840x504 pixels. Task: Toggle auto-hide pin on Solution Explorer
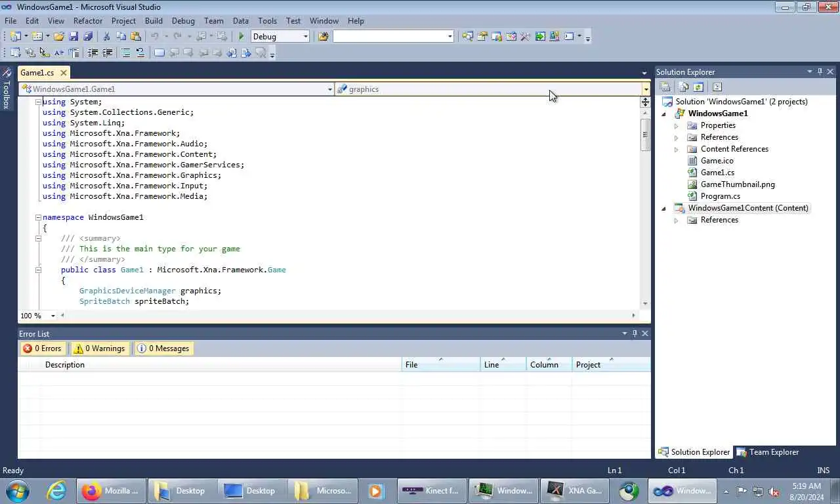pos(820,72)
